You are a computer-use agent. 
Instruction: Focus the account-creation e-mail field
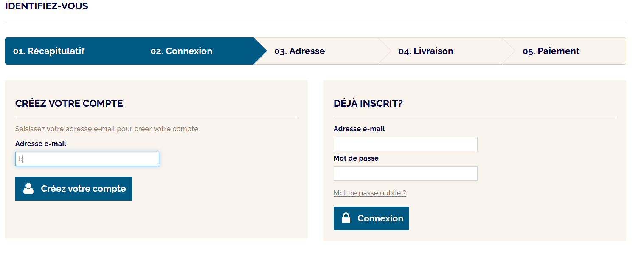[x=87, y=159]
